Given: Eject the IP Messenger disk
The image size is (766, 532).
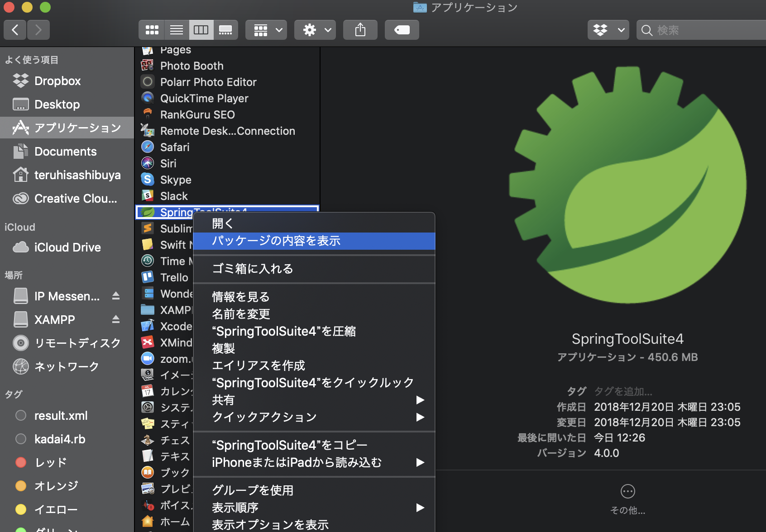Looking at the screenshot, I should (x=115, y=296).
